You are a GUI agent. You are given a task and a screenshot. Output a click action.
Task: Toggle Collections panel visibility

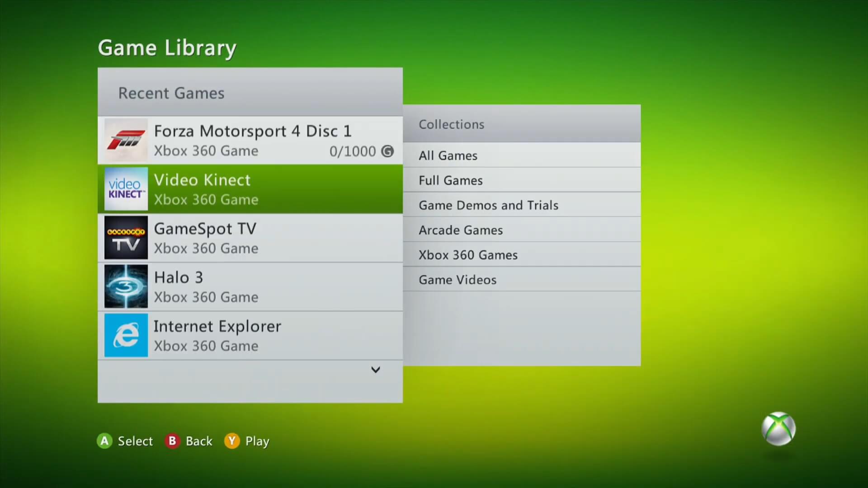451,123
